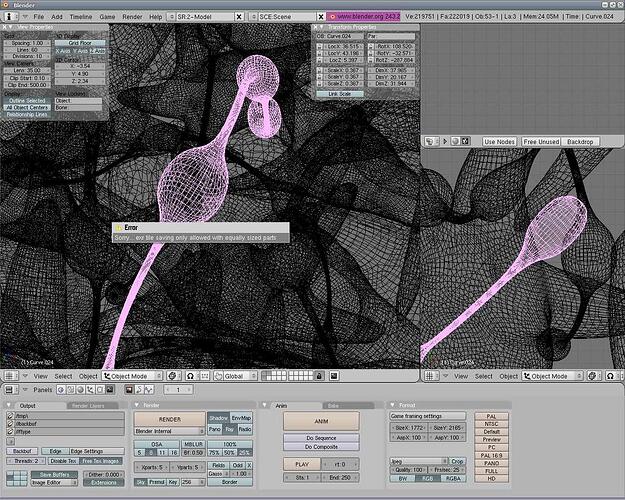Click the Render buttons sub-context icon
This screenshot has width=625, height=500.
tap(129, 390)
